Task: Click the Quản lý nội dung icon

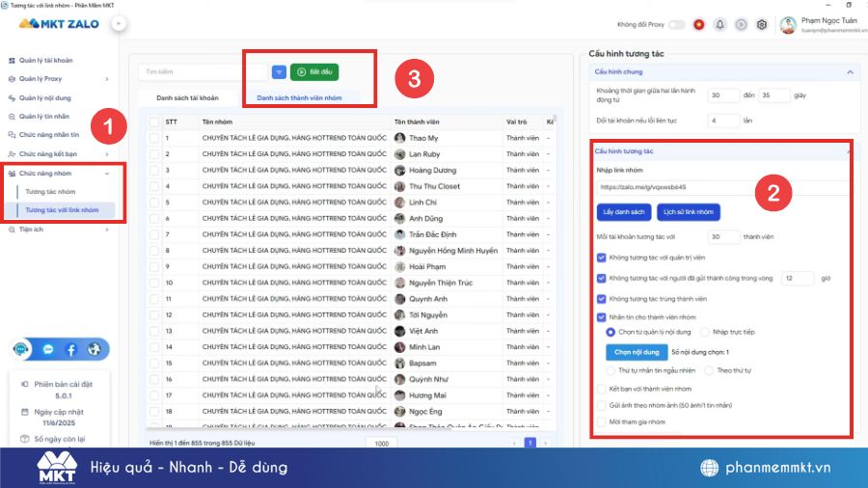Action: pos(12,98)
